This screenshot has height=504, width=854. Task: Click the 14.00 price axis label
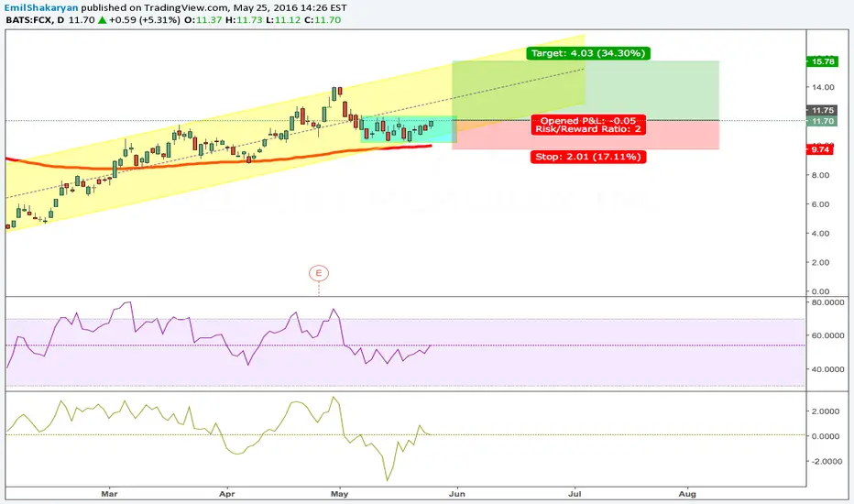click(823, 87)
